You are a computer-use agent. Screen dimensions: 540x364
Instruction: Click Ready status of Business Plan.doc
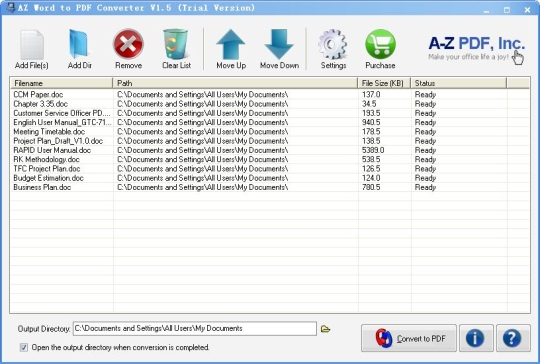[x=425, y=187]
